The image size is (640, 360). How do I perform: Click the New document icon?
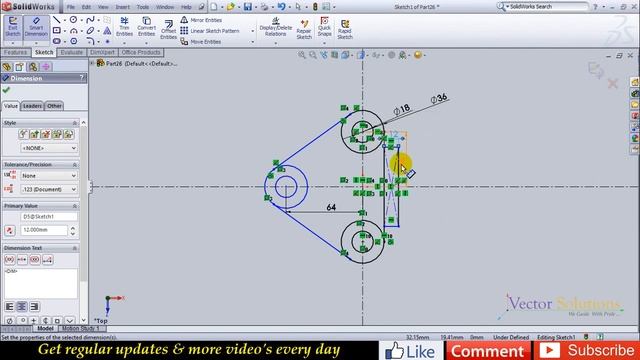tap(214, 7)
